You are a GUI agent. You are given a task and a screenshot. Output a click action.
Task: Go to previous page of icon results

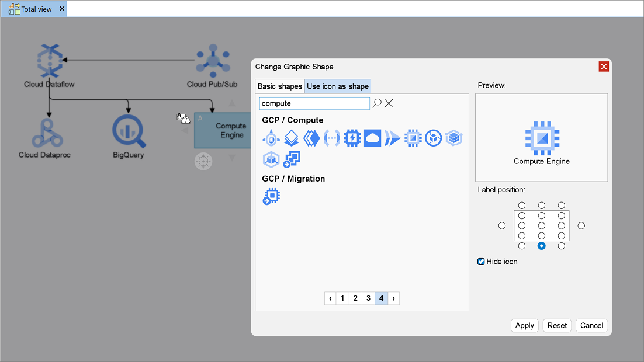coord(331,298)
